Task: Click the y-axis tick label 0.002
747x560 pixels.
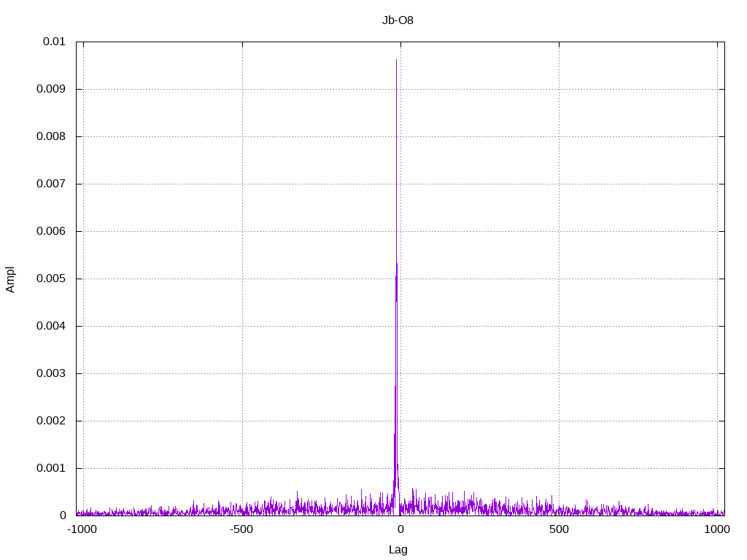Action: click(x=51, y=421)
